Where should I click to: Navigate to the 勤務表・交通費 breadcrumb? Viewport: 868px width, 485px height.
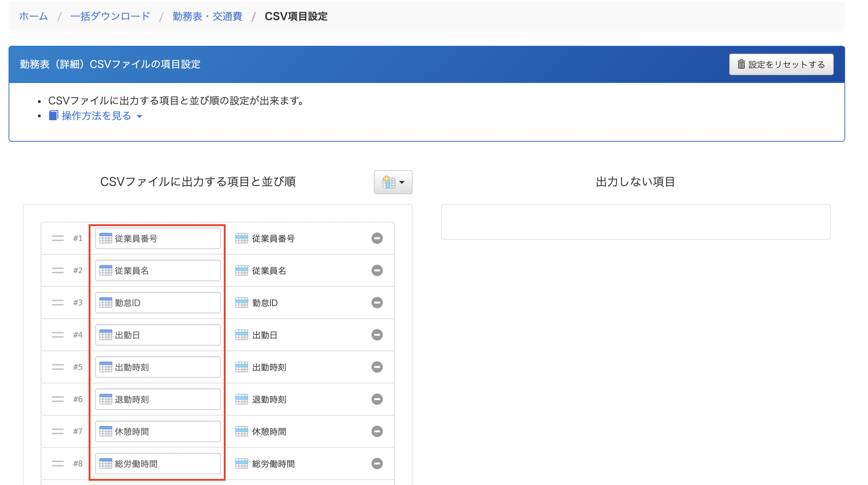click(x=207, y=16)
